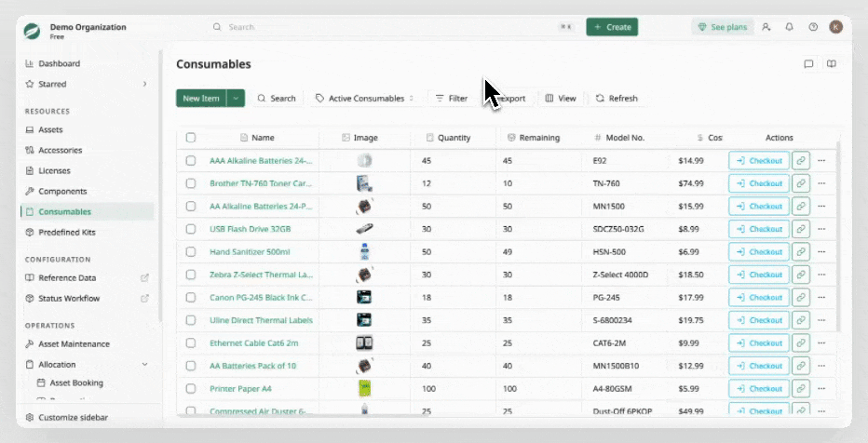Open more options for Canon PG-245 Black Ink row
The width and height of the screenshot is (868, 443).
[x=821, y=297]
